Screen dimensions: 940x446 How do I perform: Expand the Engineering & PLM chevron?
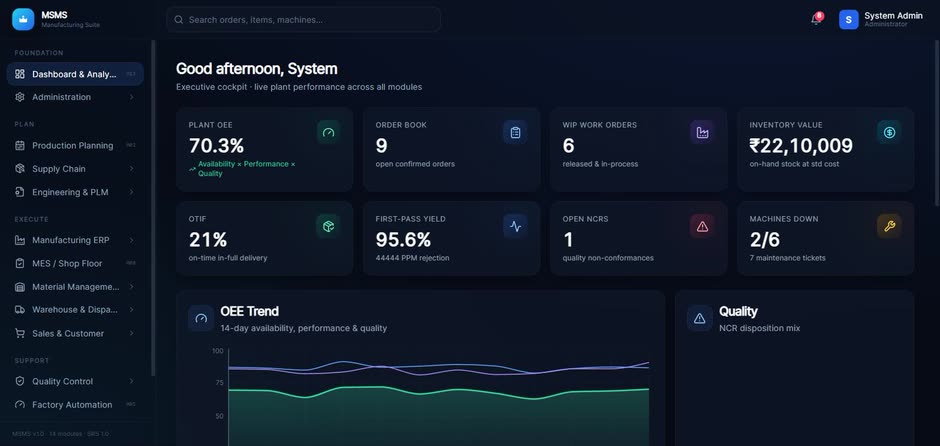[131, 192]
